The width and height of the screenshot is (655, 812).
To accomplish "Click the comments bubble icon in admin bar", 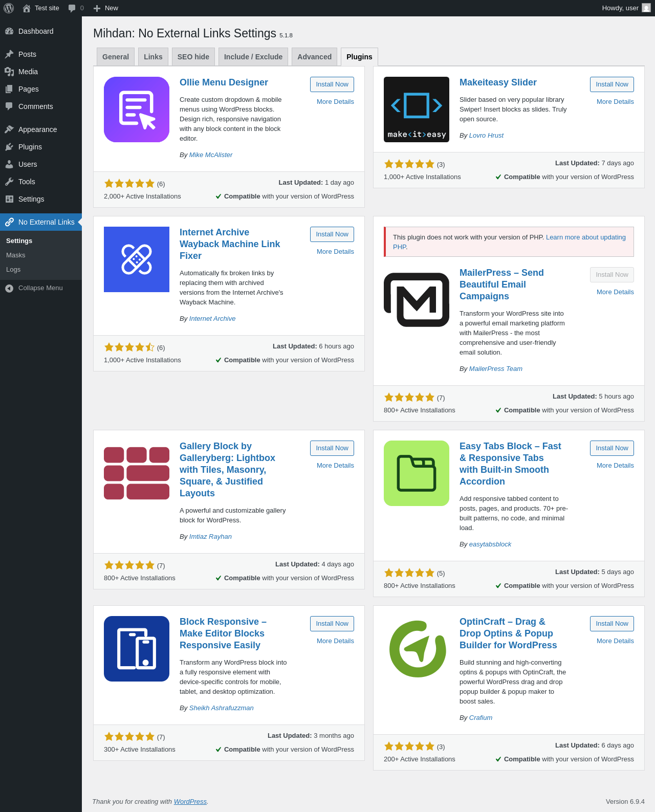I will click(x=72, y=8).
